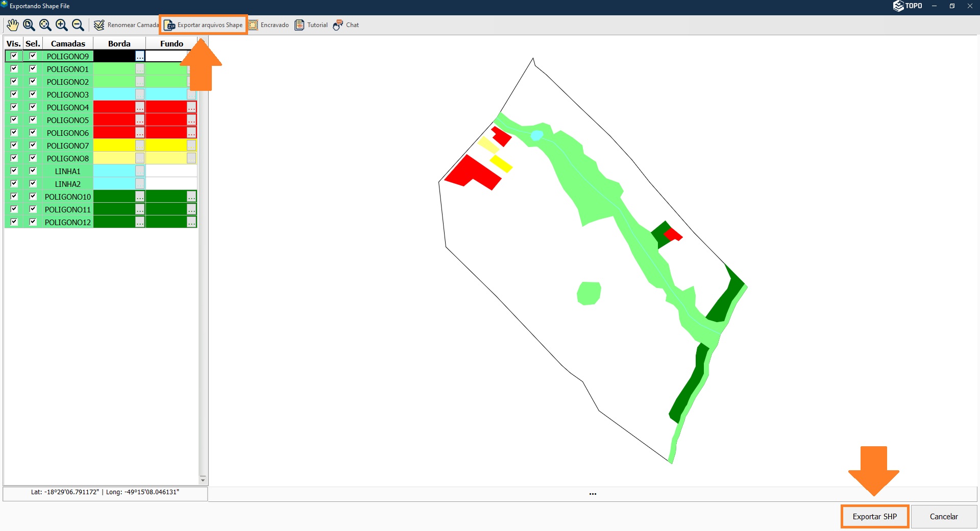This screenshot has width=980, height=531.
Task: Click the Exportar SHP button
Action: (874, 517)
